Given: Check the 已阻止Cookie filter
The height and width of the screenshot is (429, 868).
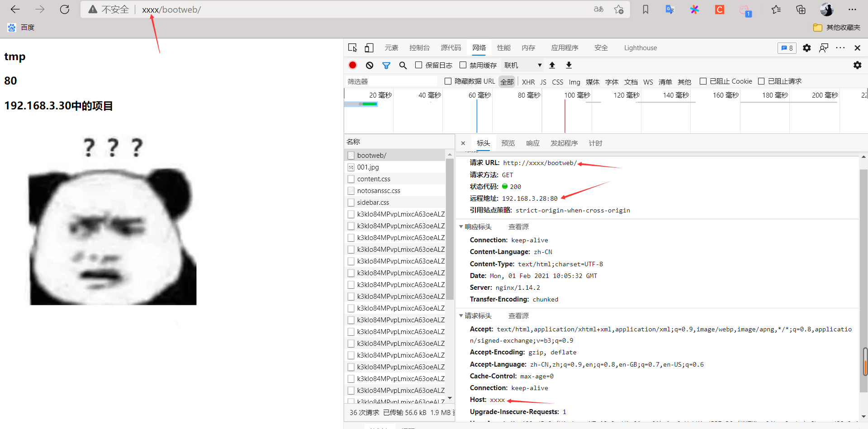Looking at the screenshot, I should [x=703, y=81].
